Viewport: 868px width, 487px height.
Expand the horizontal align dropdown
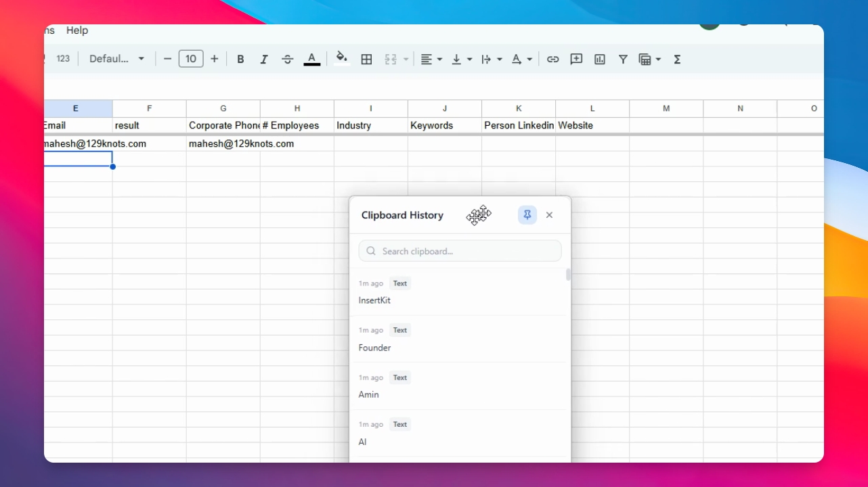(x=431, y=60)
